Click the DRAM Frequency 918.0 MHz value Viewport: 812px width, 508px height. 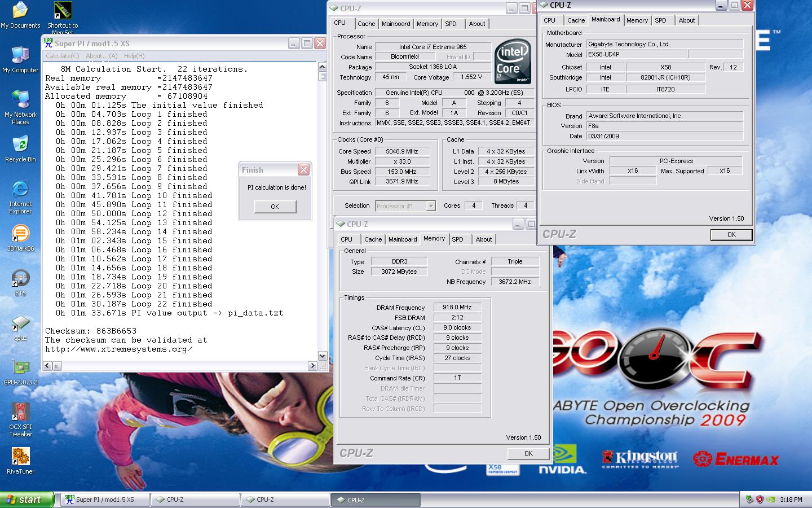pyautogui.click(x=457, y=308)
